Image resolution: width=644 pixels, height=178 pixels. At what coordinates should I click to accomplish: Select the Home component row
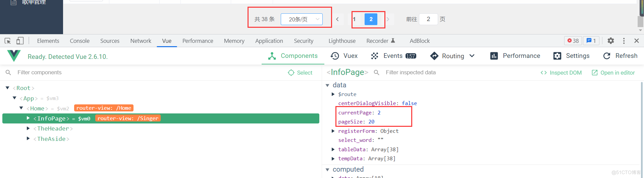pos(161,108)
